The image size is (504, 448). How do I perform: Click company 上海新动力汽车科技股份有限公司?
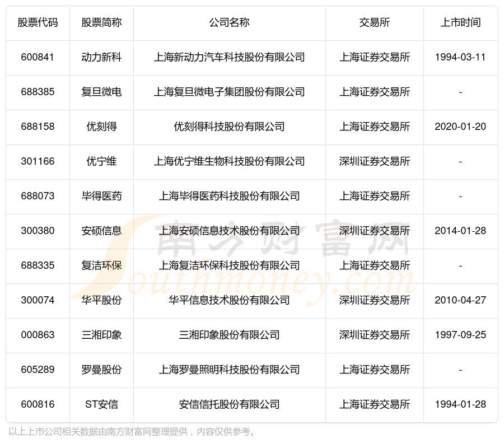pyautogui.click(x=229, y=57)
